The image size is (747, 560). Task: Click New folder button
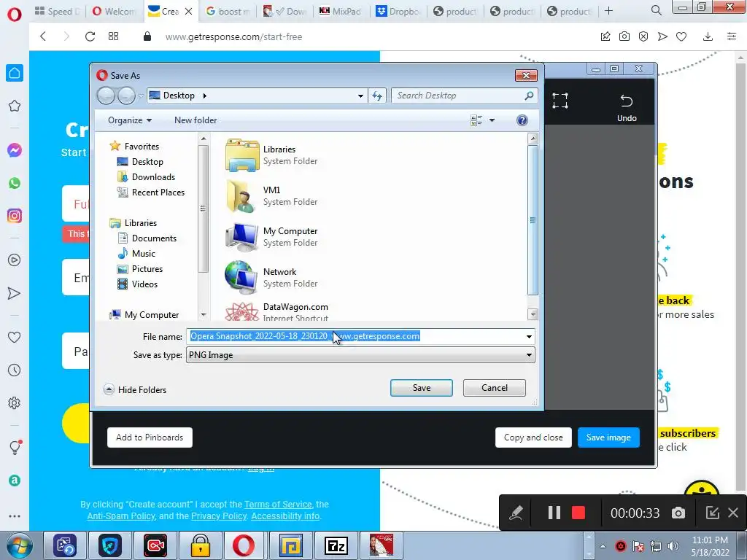pos(196,120)
